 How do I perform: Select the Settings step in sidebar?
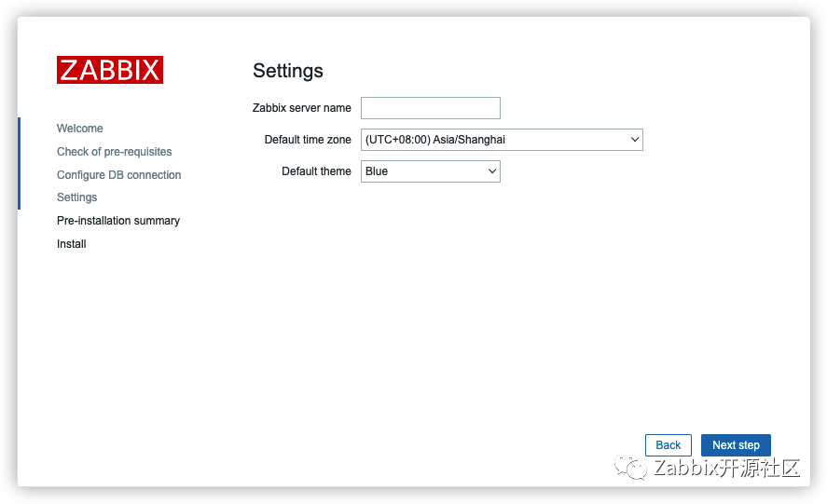point(77,198)
